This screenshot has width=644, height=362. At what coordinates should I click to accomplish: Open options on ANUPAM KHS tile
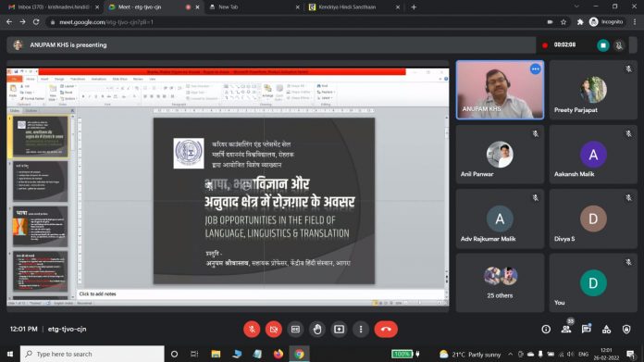535,69
